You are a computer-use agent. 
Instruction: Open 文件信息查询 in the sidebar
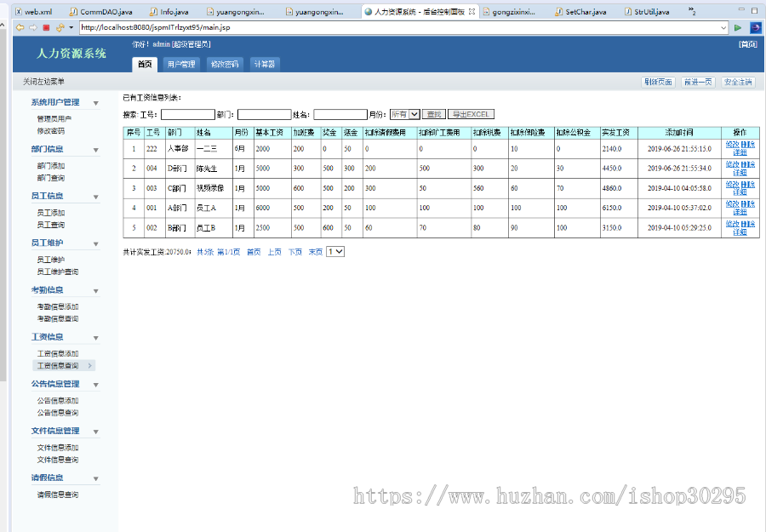(x=58, y=459)
